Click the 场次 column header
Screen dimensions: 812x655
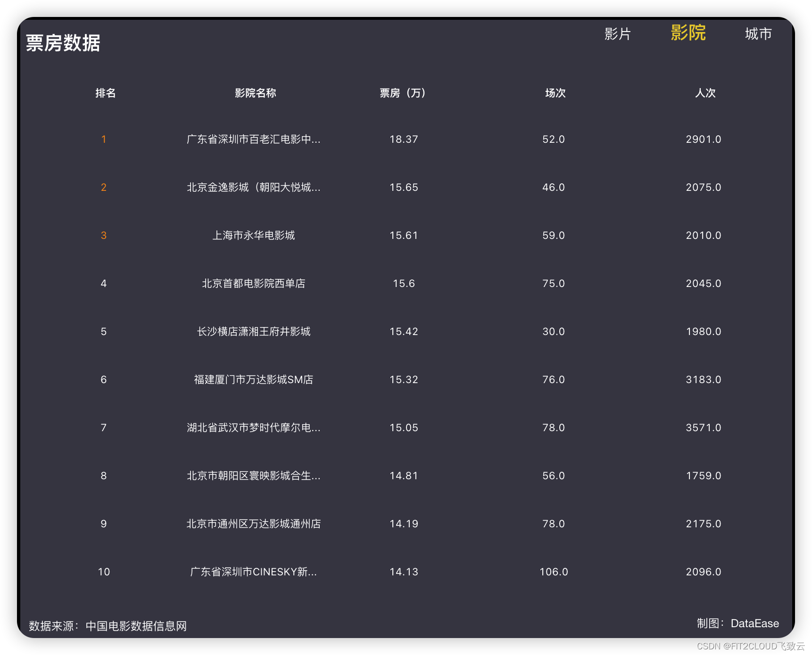[554, 93]
